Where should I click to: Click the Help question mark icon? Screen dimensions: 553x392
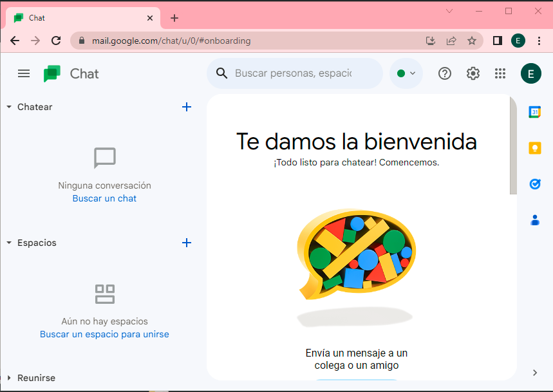click(445, 73)
